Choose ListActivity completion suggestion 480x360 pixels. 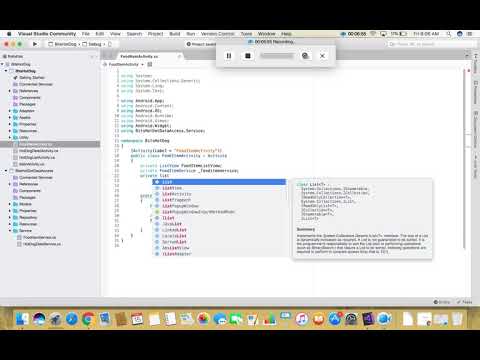[219, 194]
